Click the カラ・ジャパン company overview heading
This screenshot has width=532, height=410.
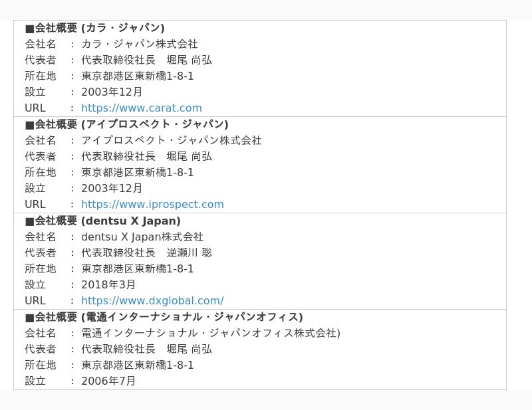click(94, 28)
